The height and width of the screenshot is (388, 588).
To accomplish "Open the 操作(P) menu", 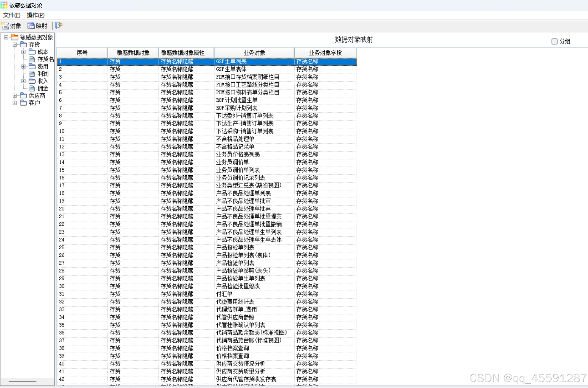I will tap(35, 15).
